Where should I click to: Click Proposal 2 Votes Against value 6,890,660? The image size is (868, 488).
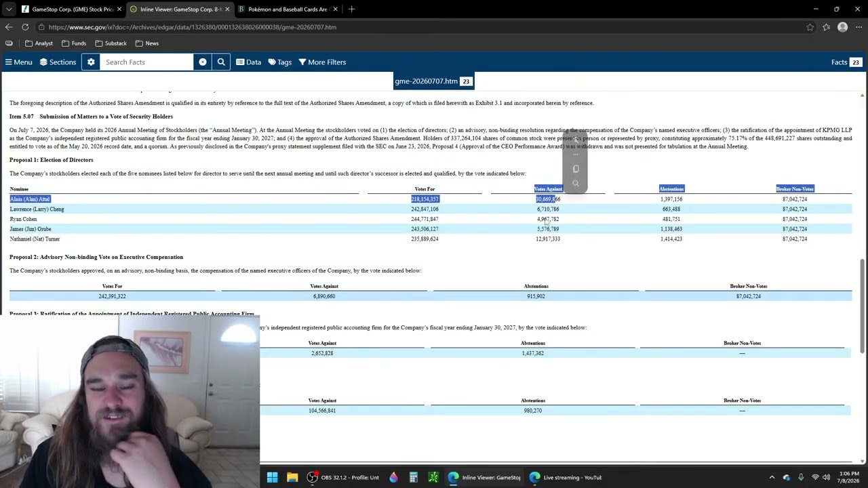pos(323,296)
